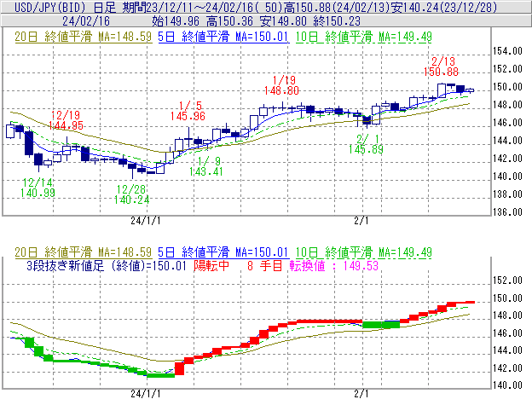Click the 12/28 140.24 low annotation

(131, 194)
